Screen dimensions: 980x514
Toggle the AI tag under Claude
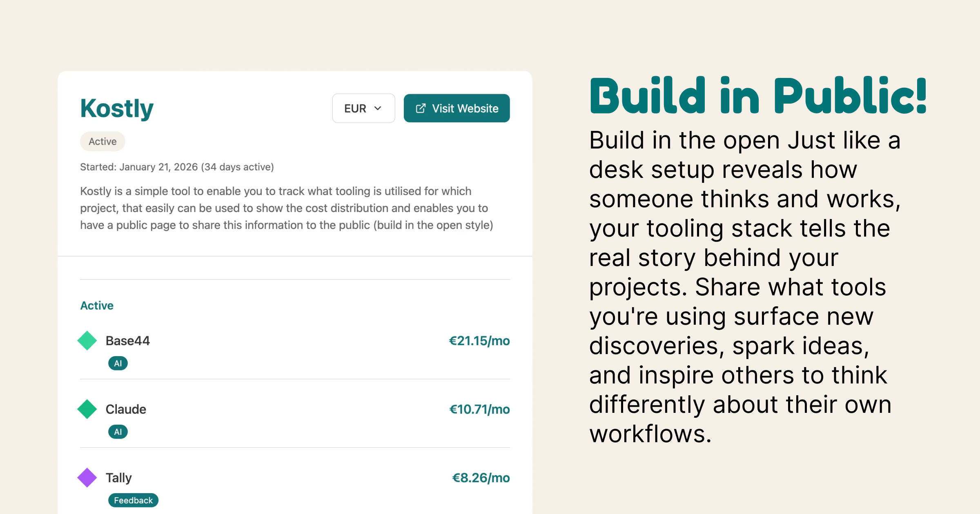pyautogui.click(x=118, y=432)
